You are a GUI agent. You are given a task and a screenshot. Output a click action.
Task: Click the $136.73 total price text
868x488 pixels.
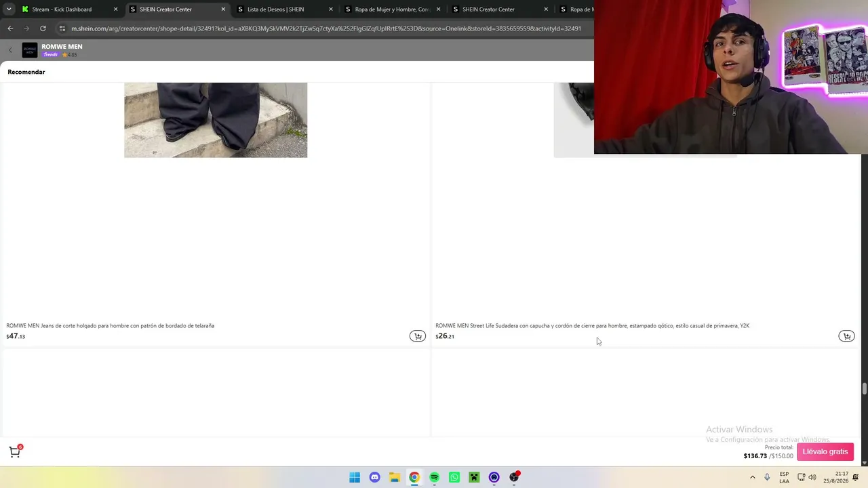pyautogui.click(x=755, y=456)
